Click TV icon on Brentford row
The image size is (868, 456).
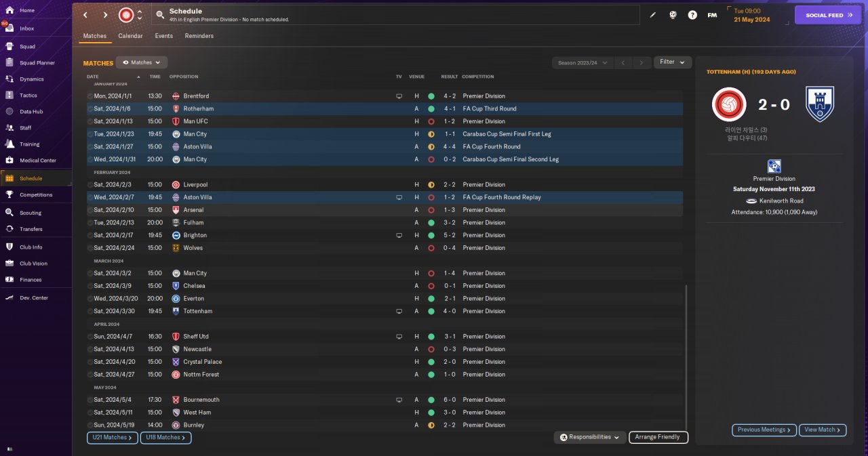coord(399,96)
